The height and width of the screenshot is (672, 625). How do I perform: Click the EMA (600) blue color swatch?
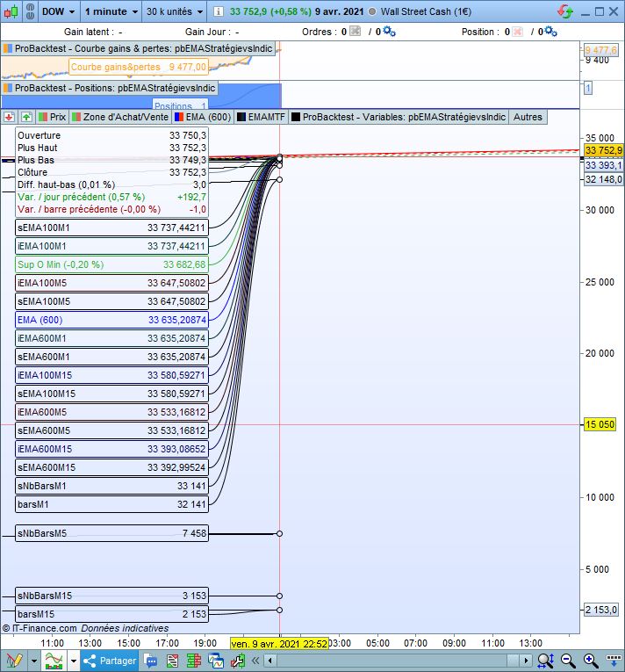179,117
